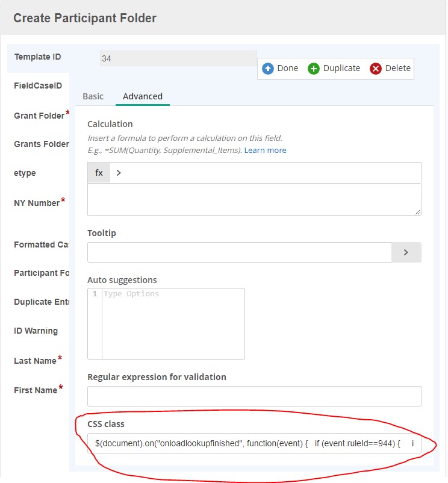Select the Grant Folder field label
This screenshot has width=448, height=483.
coord(39,116)
